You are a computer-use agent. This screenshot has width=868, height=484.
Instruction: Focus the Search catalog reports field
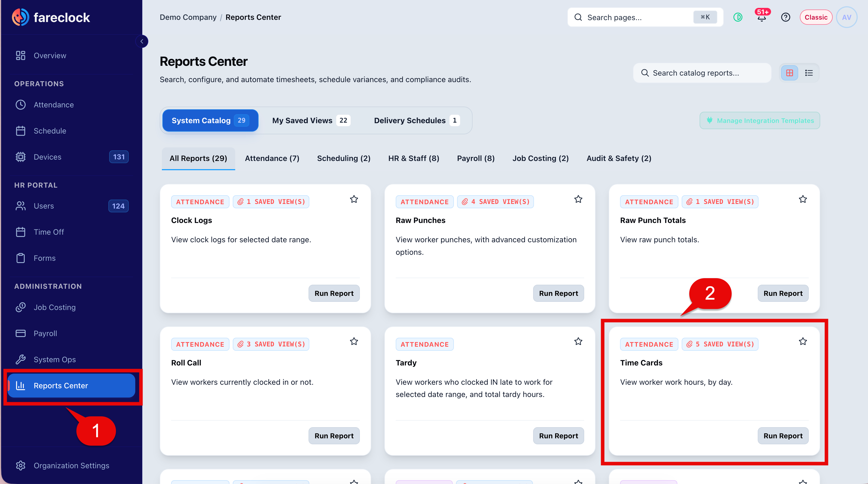point(702,73)
